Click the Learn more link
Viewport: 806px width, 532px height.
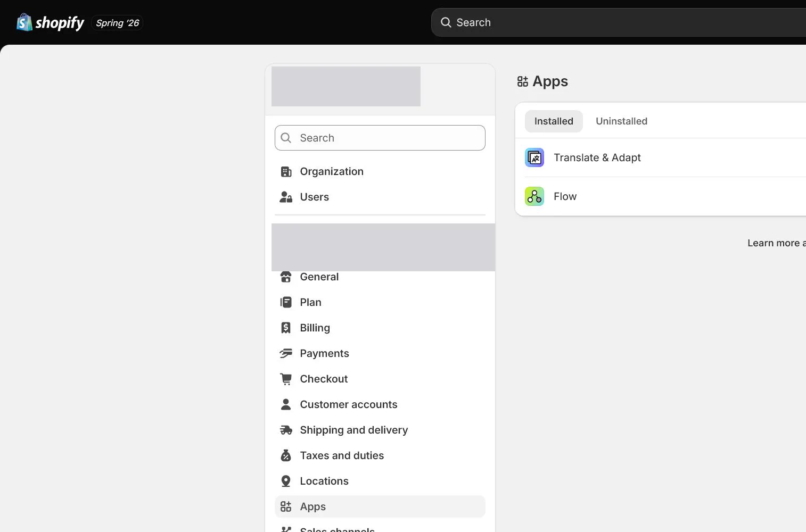(x=776, y=243)
